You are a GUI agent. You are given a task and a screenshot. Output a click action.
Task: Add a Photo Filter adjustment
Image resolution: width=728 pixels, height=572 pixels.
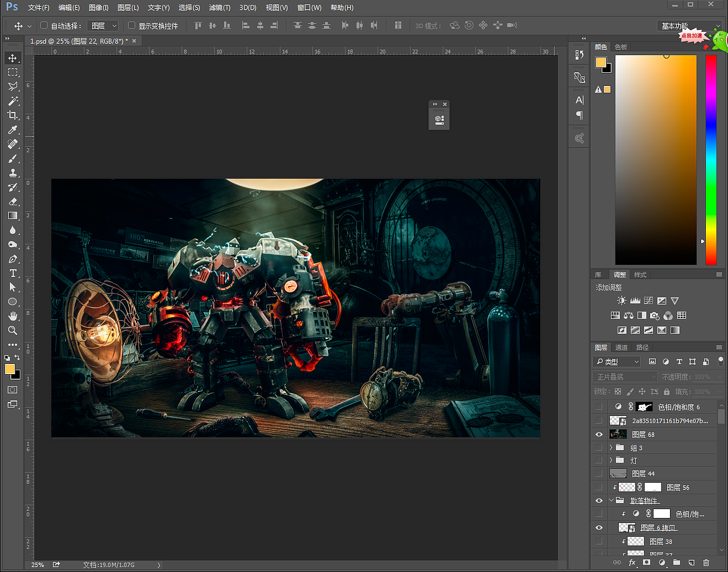click(655, 316)
